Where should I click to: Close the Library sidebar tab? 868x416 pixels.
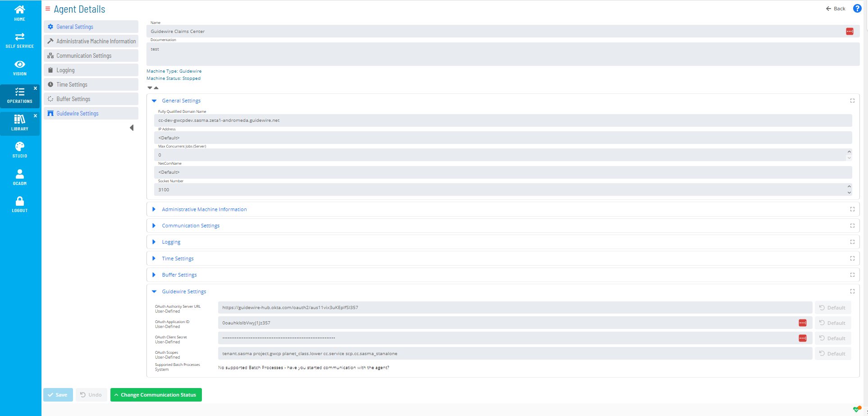pos(35,116)
